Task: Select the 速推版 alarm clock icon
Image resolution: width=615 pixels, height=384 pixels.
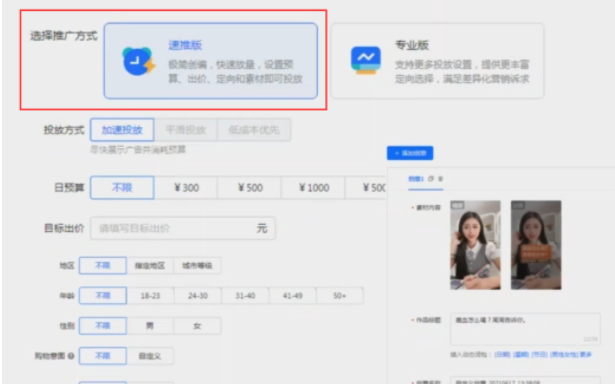Action: pos(139,61)
